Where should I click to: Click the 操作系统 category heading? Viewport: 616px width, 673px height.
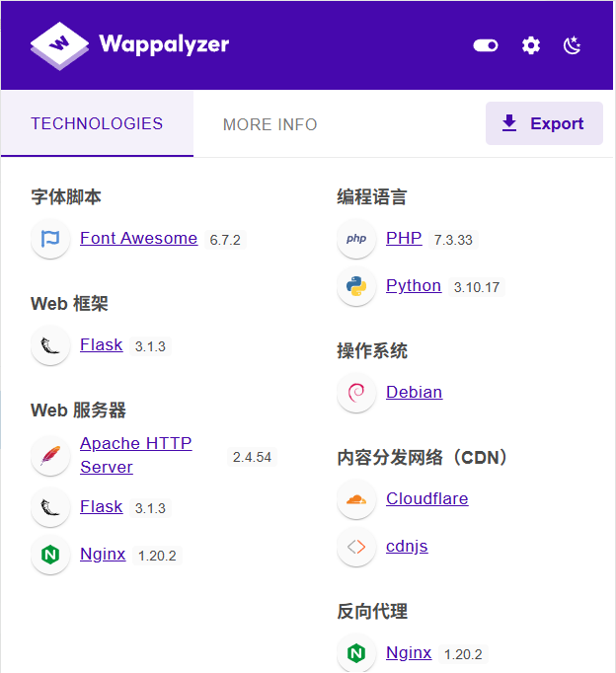372,351
